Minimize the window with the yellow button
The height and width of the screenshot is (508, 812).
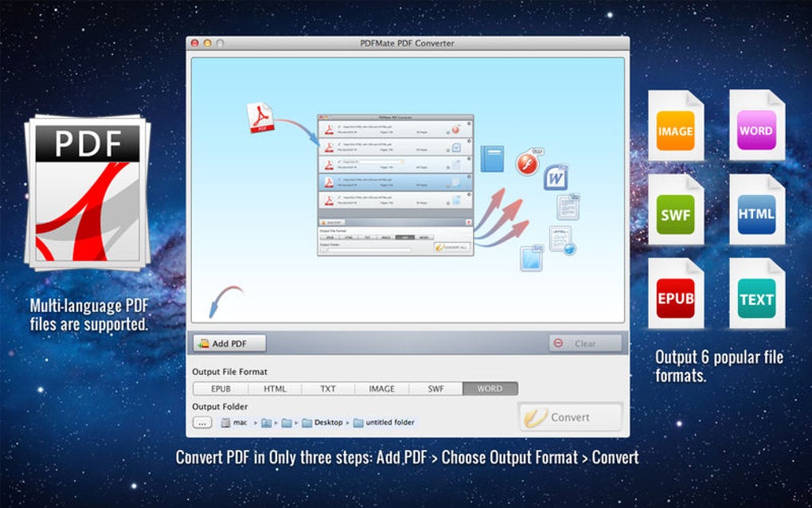pyautogui.click(x=207, y=44)
